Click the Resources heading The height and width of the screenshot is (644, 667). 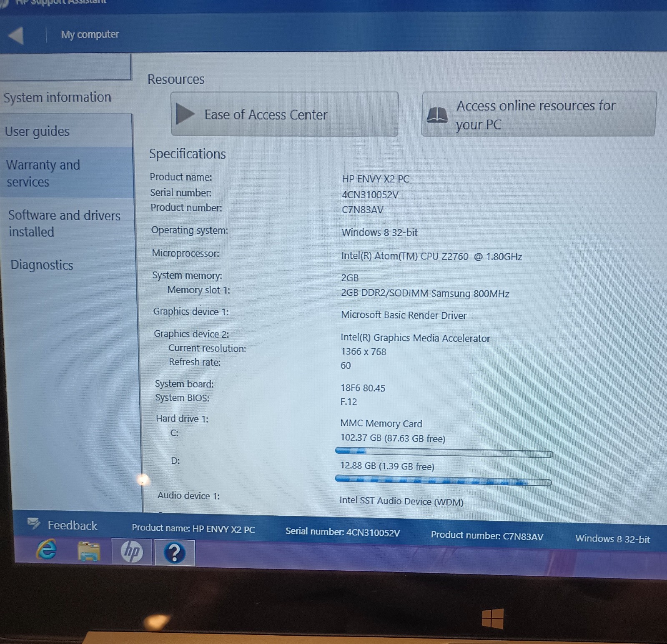[176, 79]
